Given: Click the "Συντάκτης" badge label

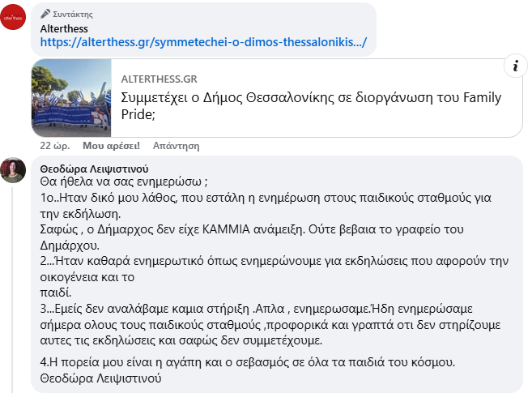Looking at the screenshot, I should pyautogui.click(x=72, y=14).
